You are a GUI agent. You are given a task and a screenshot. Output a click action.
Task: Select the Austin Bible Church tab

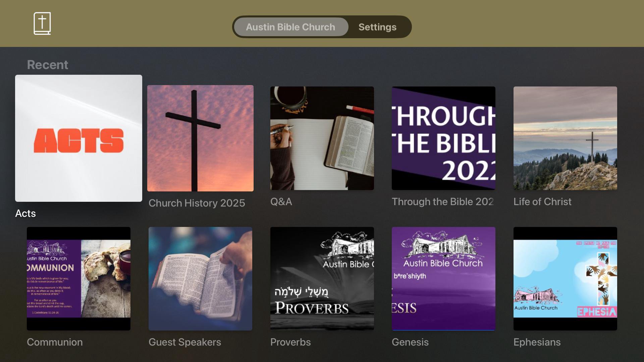pyautogui.click(x=291, y=27)
